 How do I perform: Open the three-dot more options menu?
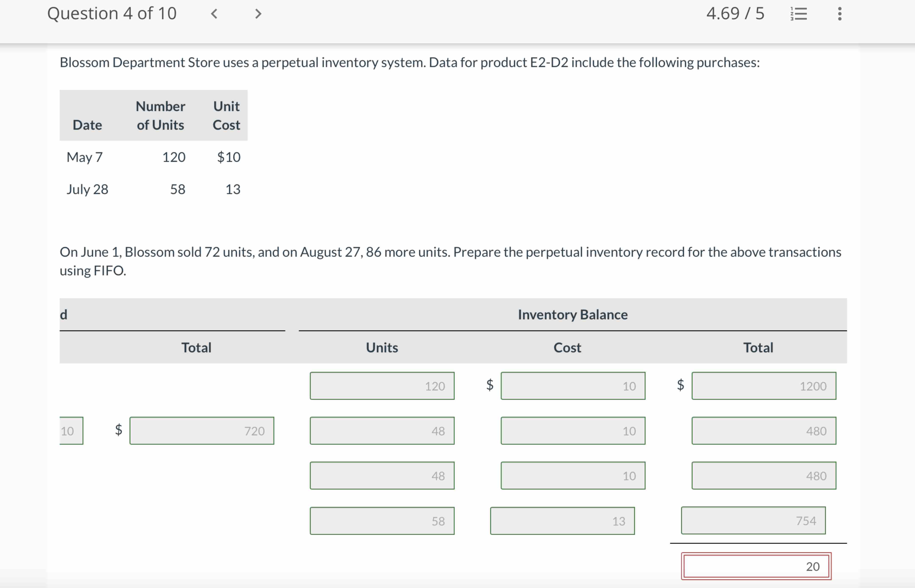click(x=839, y=14)
